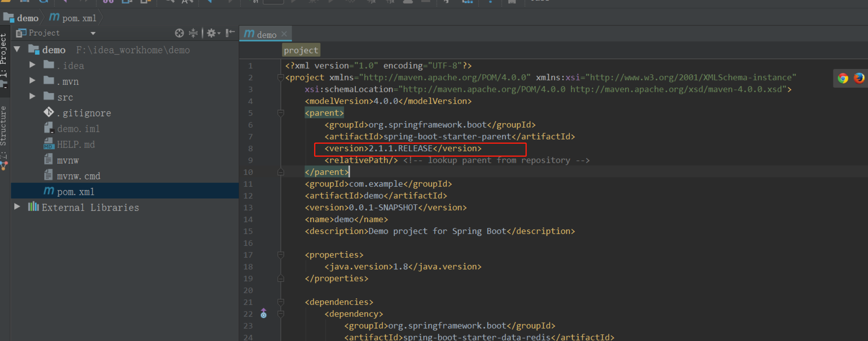
Task: Click the opening dependencies tag line
Action: pyautogui.click(x=339, y=302)
